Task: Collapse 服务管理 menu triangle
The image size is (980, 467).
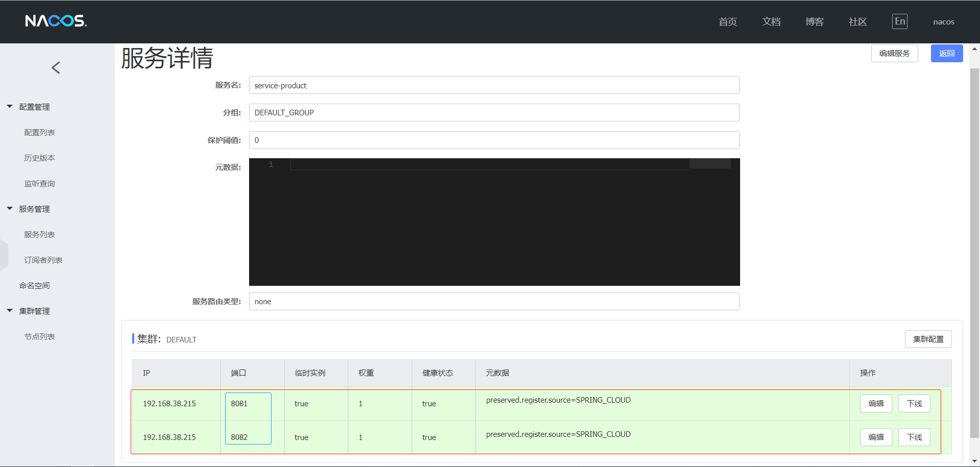Action: coord(10,209)
